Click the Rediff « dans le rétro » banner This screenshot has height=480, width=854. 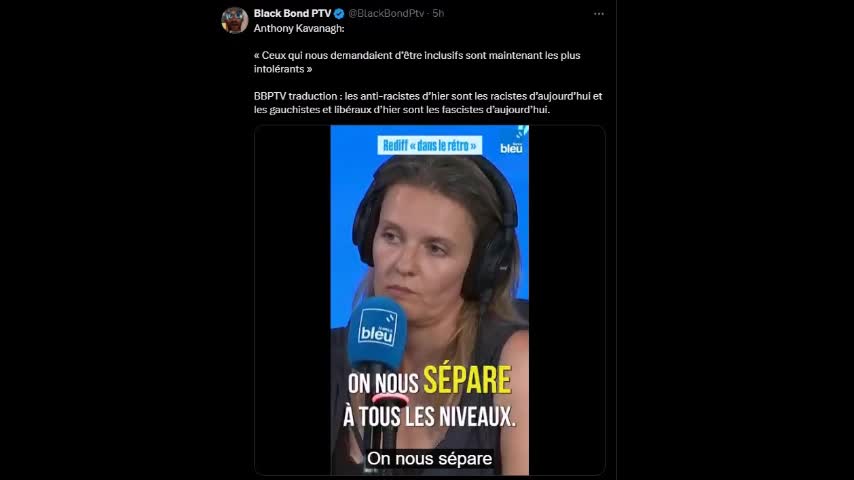430,145
